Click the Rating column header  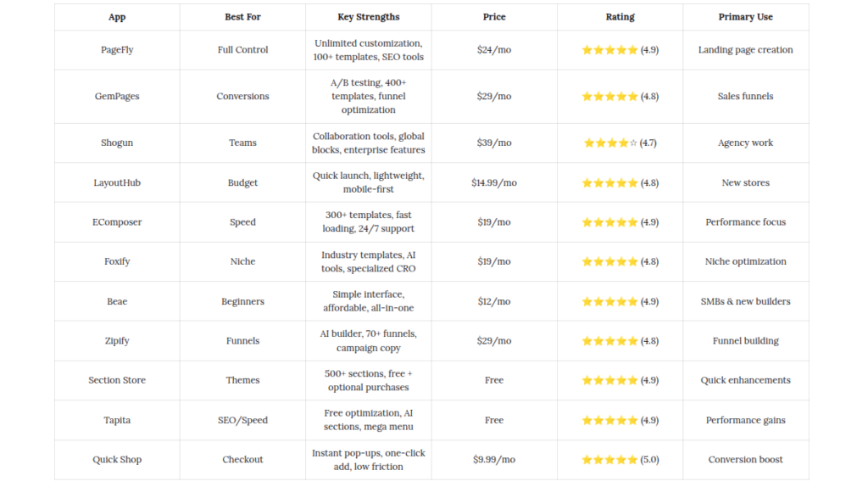(x=620, y=17)
